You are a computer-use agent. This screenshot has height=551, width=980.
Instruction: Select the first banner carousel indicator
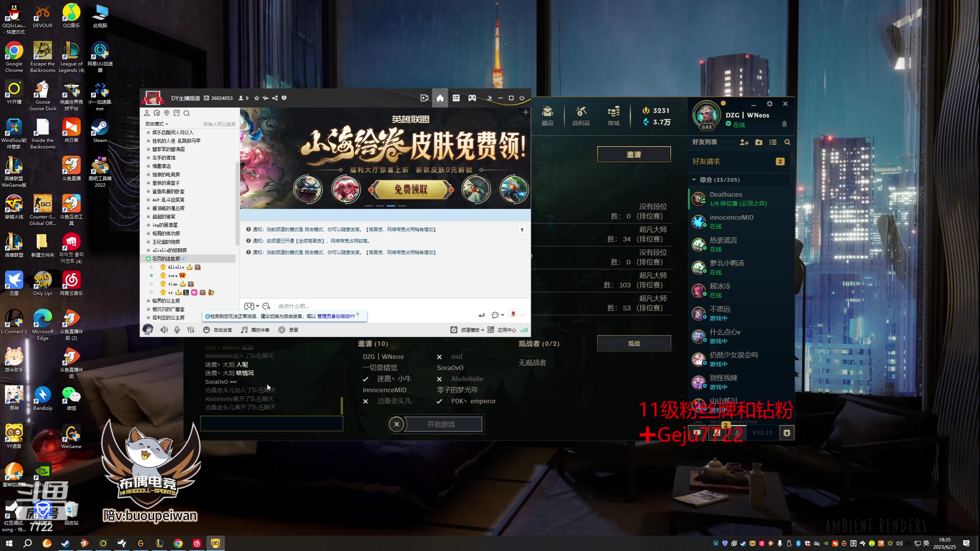[x=369, y=206]
